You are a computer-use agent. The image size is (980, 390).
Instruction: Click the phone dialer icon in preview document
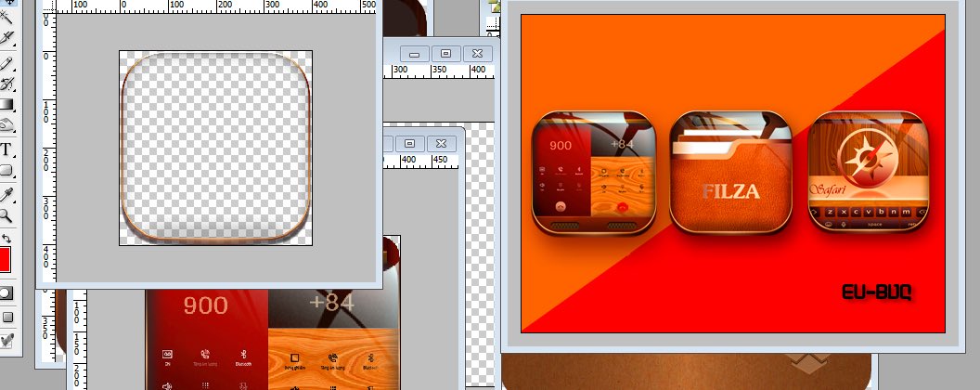pyautogui.click(x=593, y=173)
